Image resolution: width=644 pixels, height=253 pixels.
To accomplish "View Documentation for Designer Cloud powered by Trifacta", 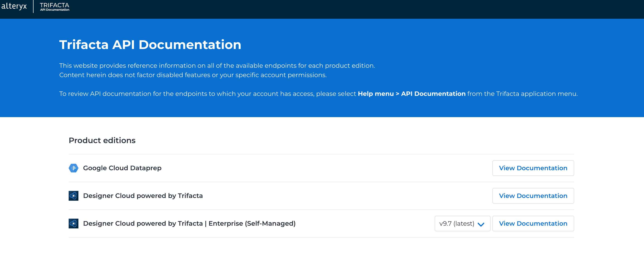I will [x=533, y=196].
